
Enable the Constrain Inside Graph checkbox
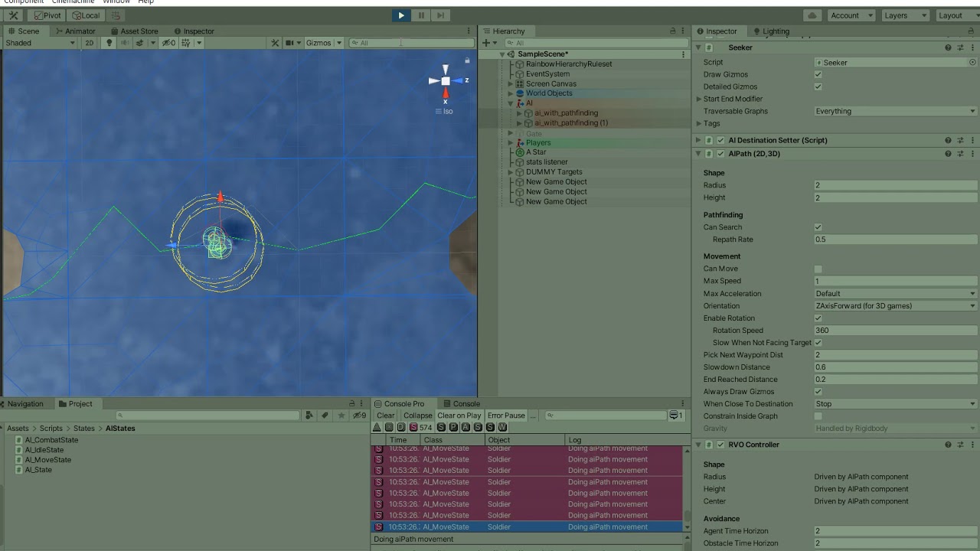point(818,416)
